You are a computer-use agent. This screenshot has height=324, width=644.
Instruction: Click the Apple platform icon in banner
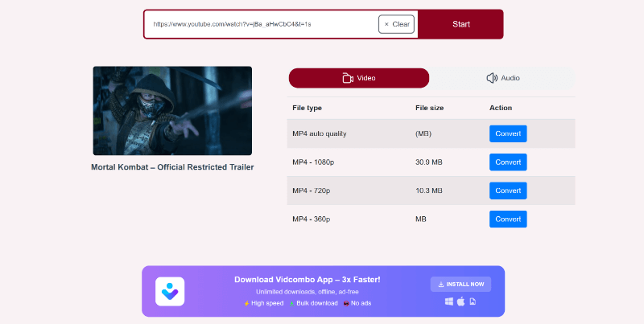[x=460, y=301]
